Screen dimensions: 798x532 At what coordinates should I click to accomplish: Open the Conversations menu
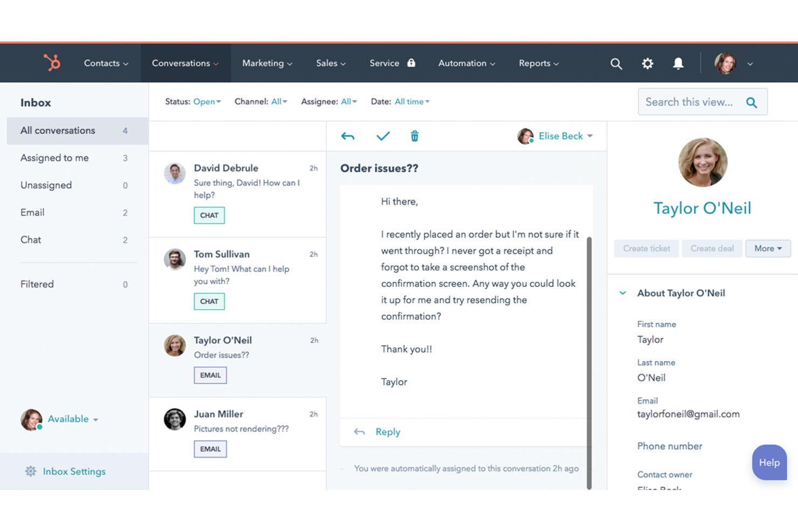(185, 63)
